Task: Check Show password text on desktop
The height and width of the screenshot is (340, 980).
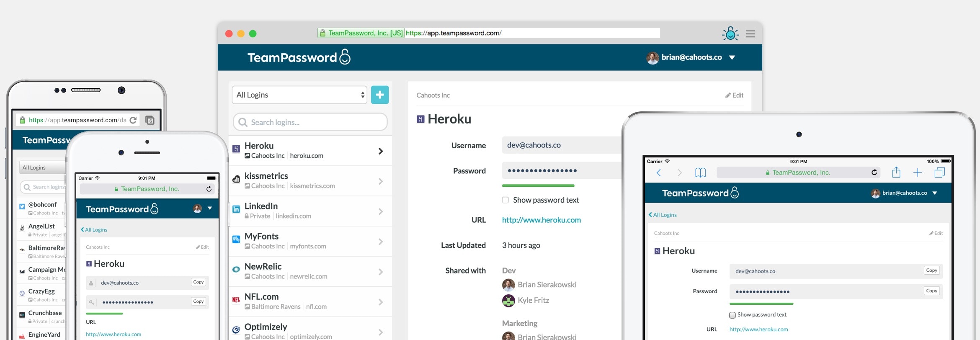Action: [505, 200]
